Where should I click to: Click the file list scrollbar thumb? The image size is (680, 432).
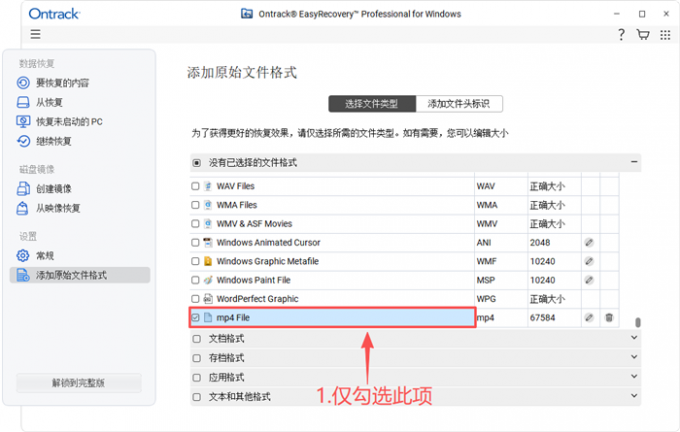[x=638, y=322]
